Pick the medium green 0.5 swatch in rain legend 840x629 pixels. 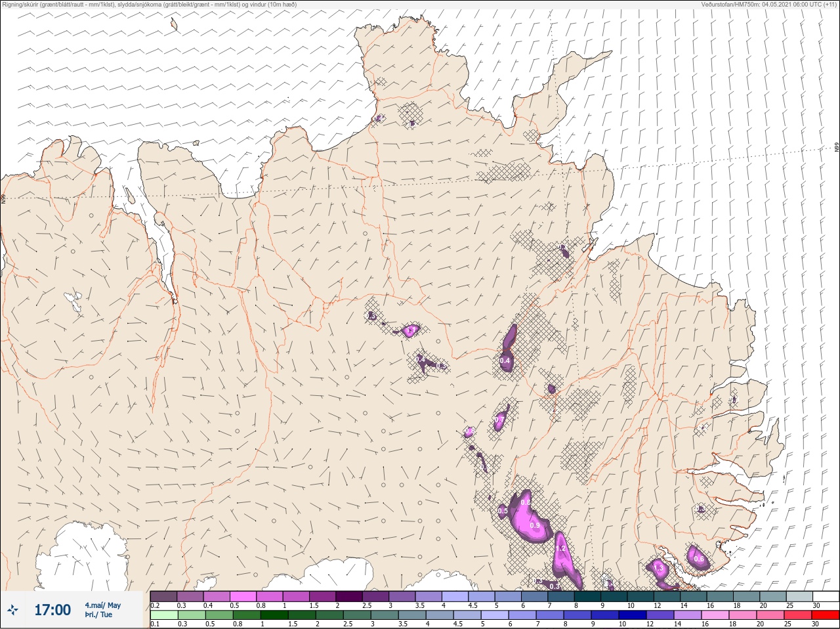[219, 615]
